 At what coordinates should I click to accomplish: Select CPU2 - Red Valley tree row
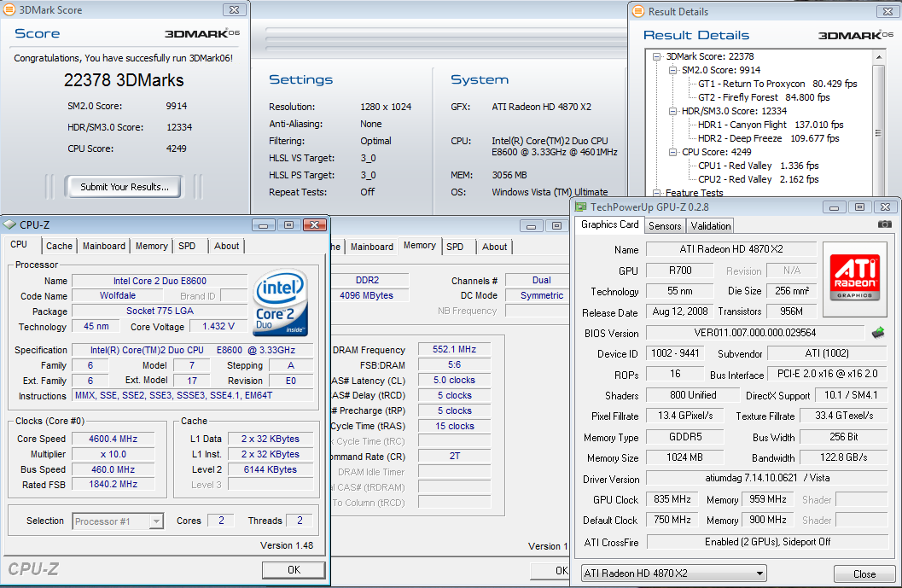pos(758,179)
